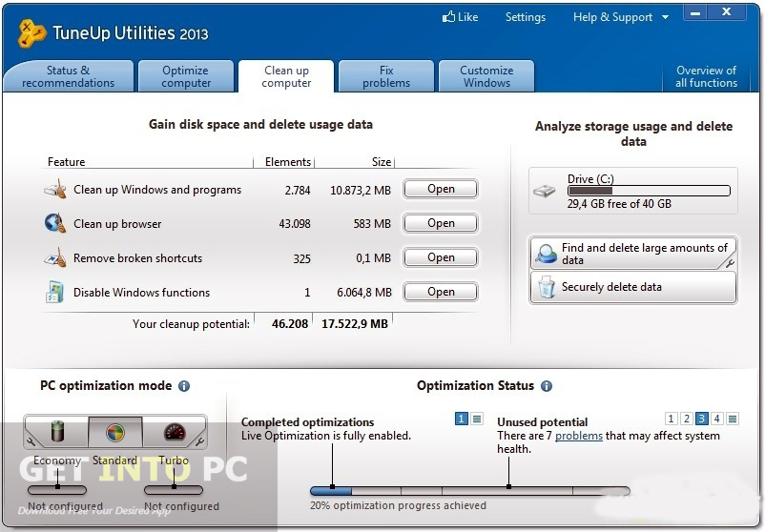Click the thumbs-up Like icon

point(448,17)
